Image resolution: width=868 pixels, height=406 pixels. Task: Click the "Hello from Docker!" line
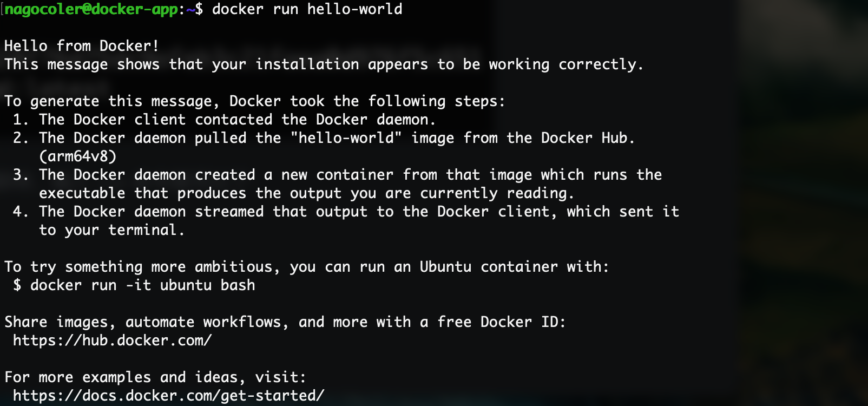[81, 46]
